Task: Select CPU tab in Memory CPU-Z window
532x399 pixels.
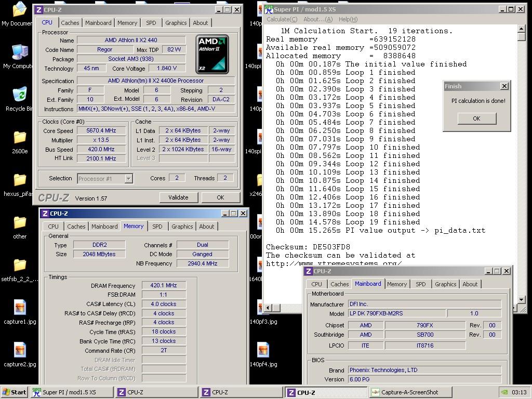Action: tap(54, 227)
